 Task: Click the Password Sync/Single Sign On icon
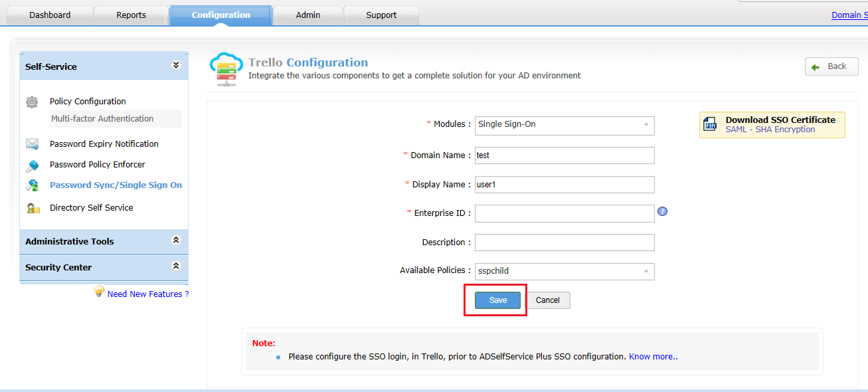coord(32,185)
